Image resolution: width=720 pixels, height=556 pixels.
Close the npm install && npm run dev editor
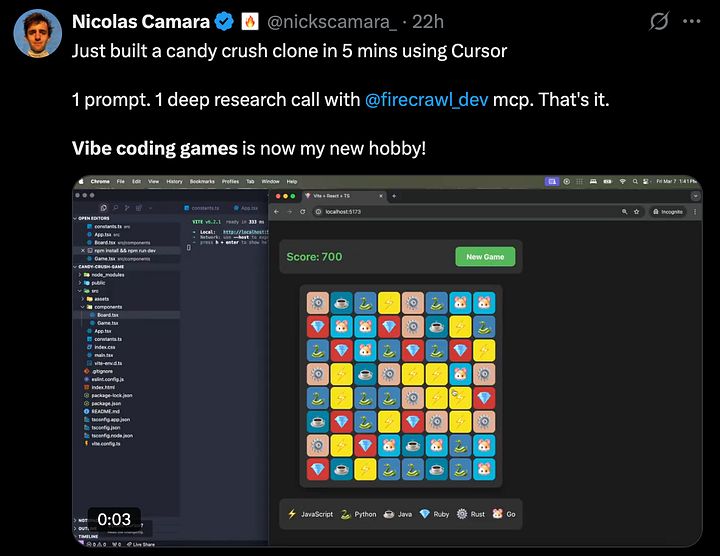click(x=83, y=251)
